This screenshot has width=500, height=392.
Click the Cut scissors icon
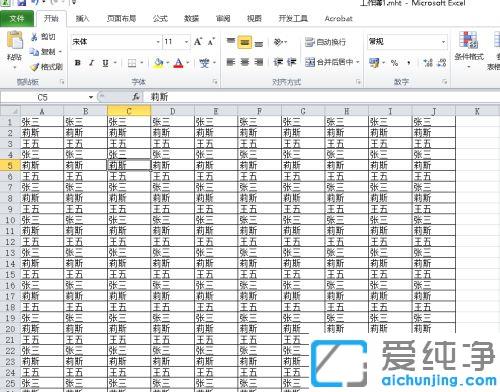coord(34,37)
